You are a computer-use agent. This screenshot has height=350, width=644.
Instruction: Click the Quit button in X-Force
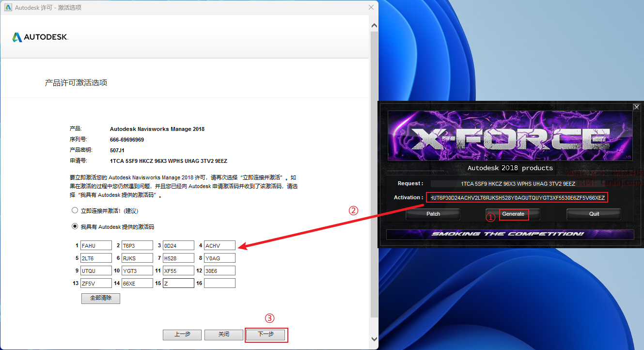point(594,214)
